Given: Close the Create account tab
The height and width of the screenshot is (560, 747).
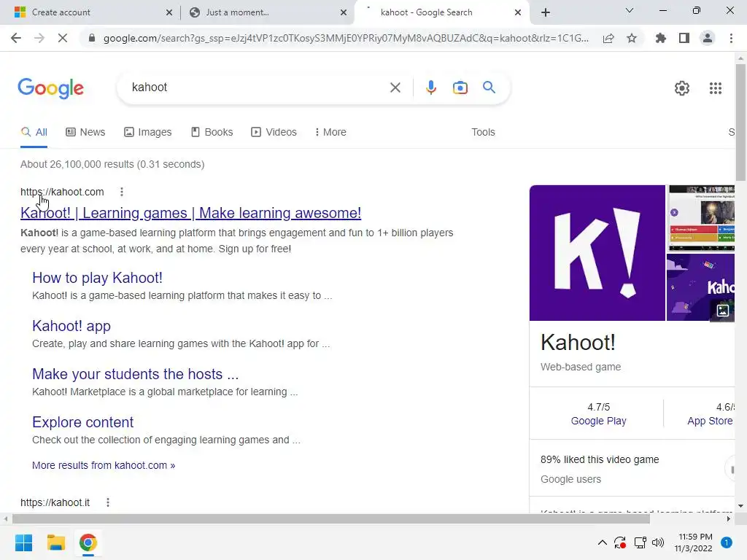Looking at the screenshot, I should pyautogui.click(x=169, y=12).
